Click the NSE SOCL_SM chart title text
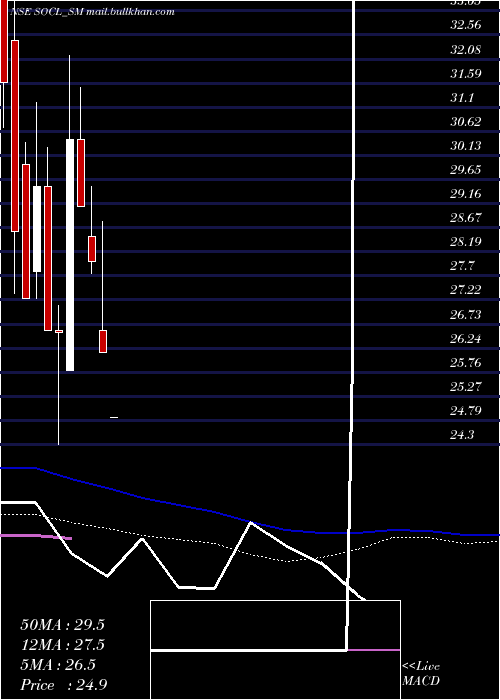 (x=92, y=12)
